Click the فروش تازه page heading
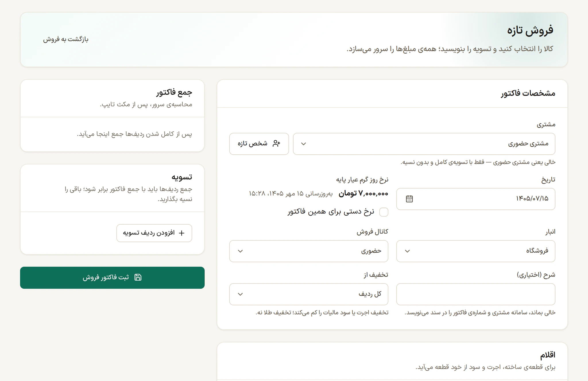588x381 pixels. (530, 30)
